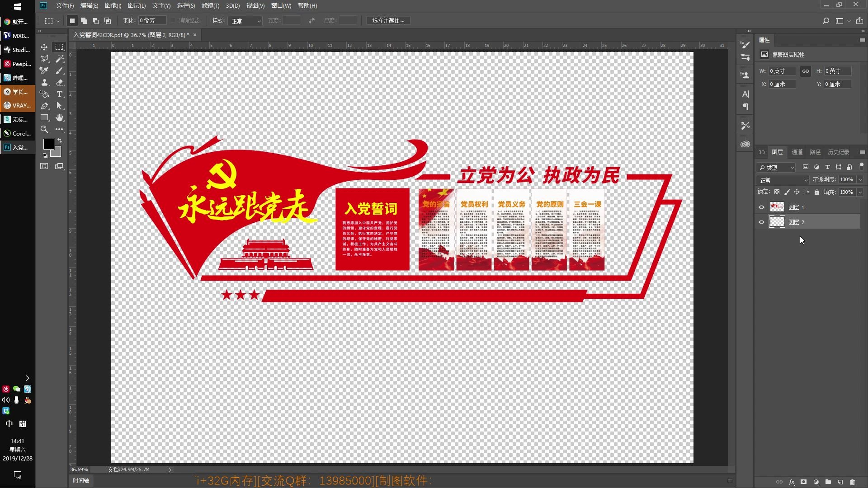Add layer style fx button
This screenshot has height=488, width=868.
click(x=792, y=482)
